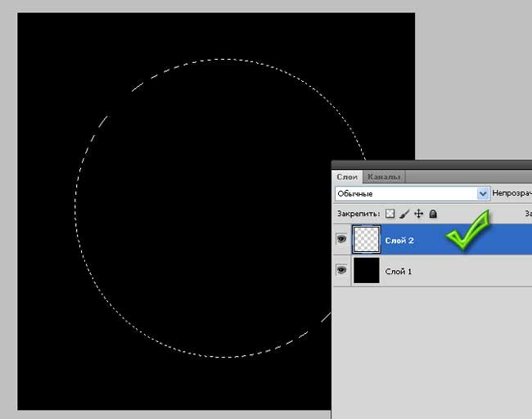
Task: Open the Обычные blend mode dropdown
Action: coord(413,194)
